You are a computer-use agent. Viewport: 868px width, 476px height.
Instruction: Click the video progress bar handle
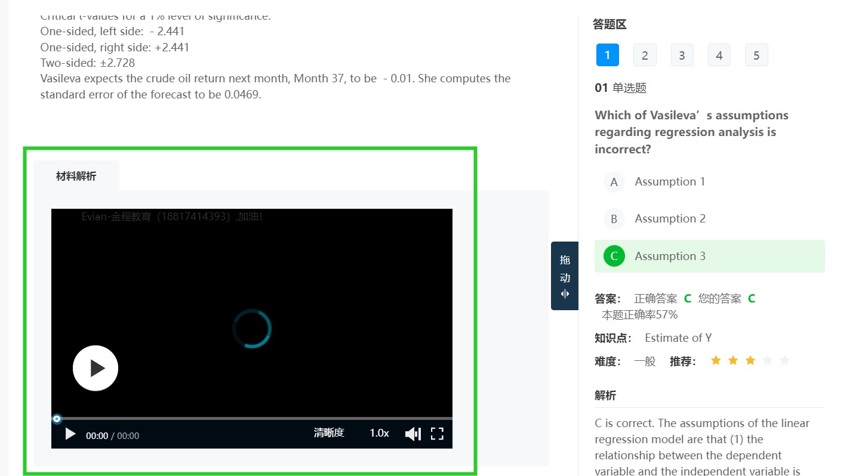[x=57, y=419]
